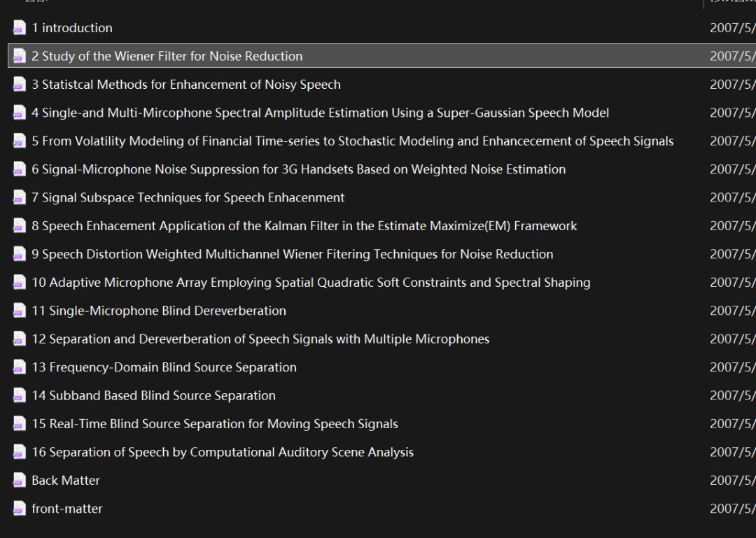Click the modified date of 10 Adaptive Microphone Array
This screenshot has height=538, width=756.
[733, 283]
